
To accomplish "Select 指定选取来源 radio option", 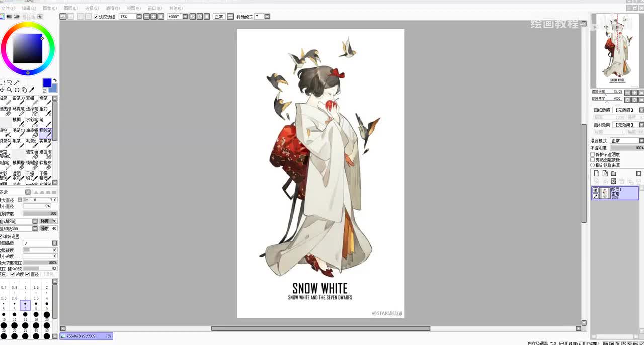I will click(x=592, y=165).
